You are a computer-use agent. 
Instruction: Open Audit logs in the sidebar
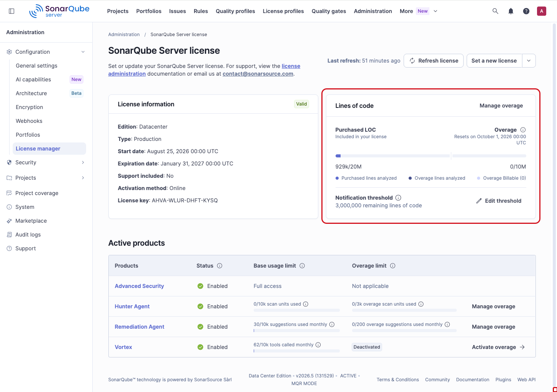(x=28, y=235)
